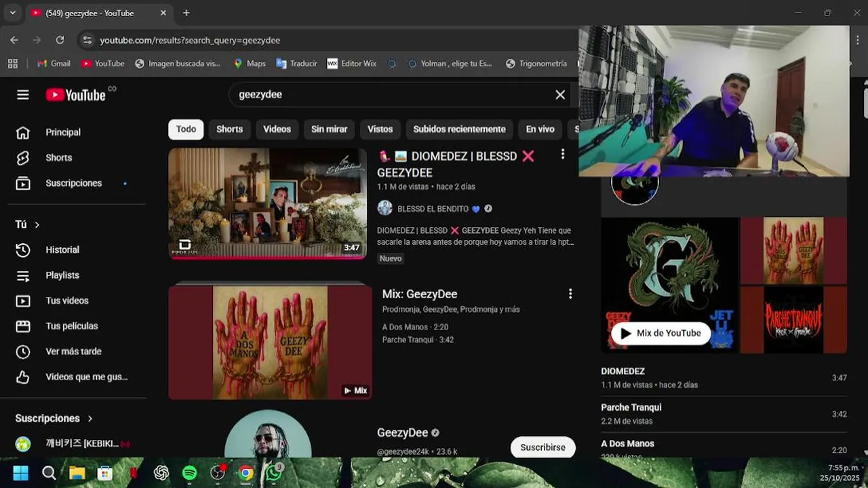The image size is (868, 488).
Task: Open the Editor Wix bookmark
Action: point(351,63)
